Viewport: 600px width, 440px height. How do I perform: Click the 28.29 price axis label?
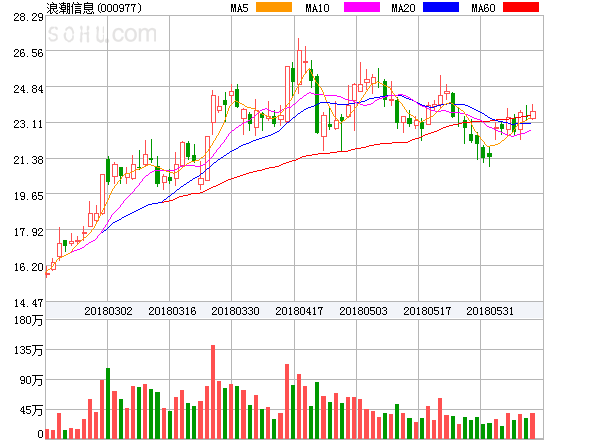point(28,17)
